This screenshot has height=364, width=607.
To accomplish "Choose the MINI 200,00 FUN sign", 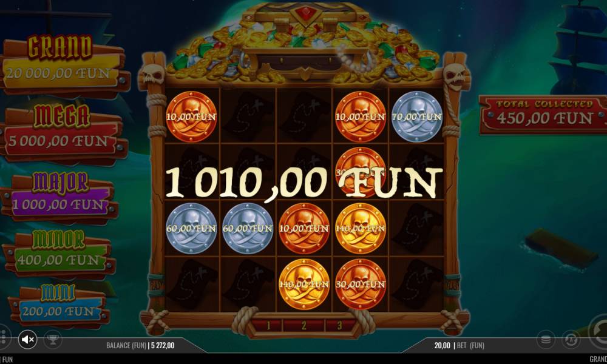I will click(58, 305).
